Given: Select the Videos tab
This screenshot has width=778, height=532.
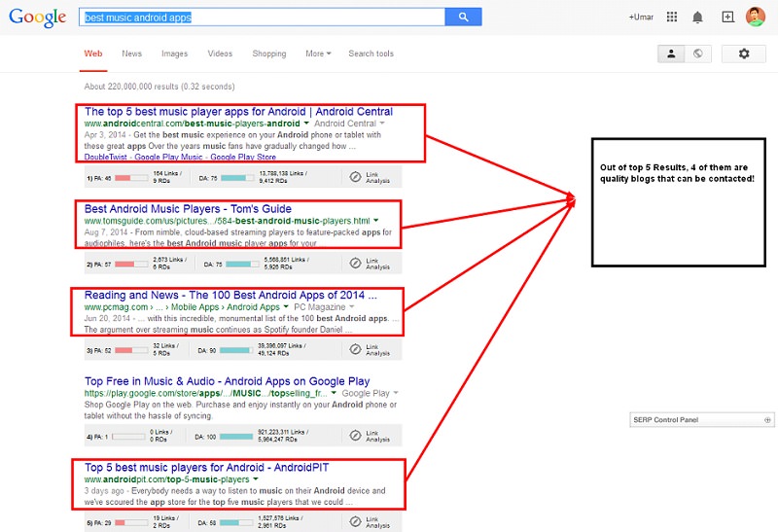Looking at the screenshot, I should pyautogui.click(x=220, y=53).
